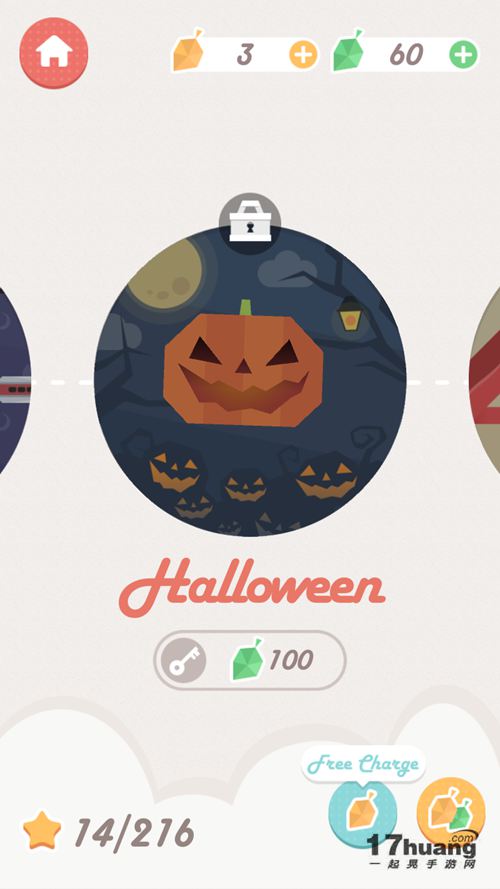This screenshot has height=889, width=500.
Task: Switch to the next world on right
Action: click(485, 382)
